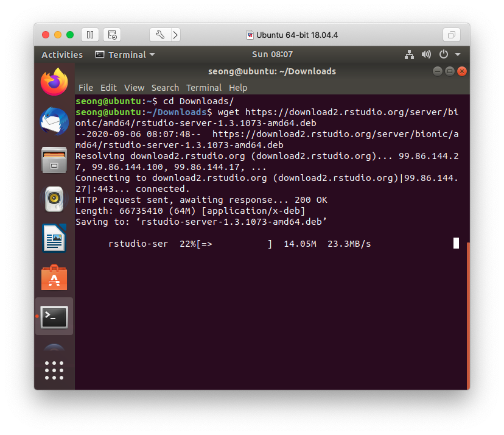Click the 'cd Downloads/' command text
The height and width of the screenshot is (435, 504).
click(198, 101)
